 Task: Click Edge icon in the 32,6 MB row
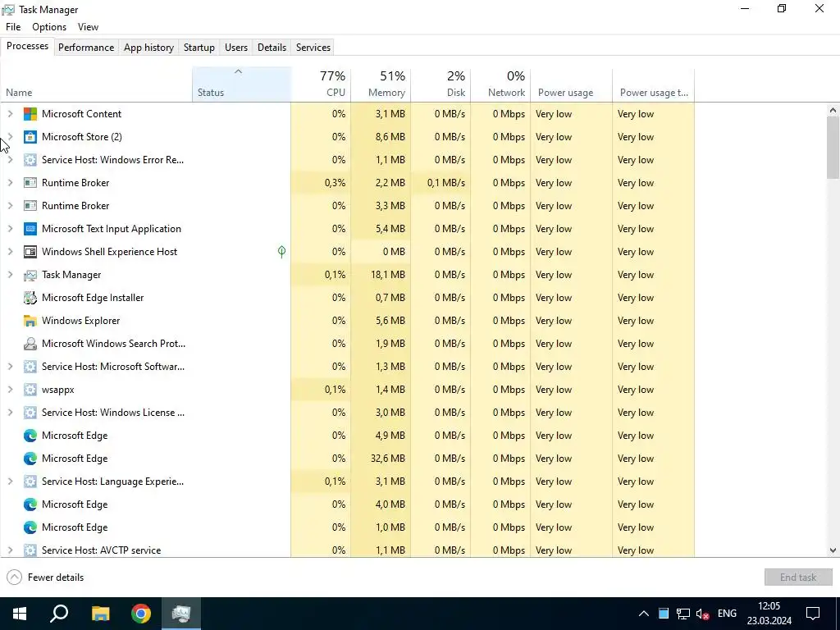[x=30, y=459]
